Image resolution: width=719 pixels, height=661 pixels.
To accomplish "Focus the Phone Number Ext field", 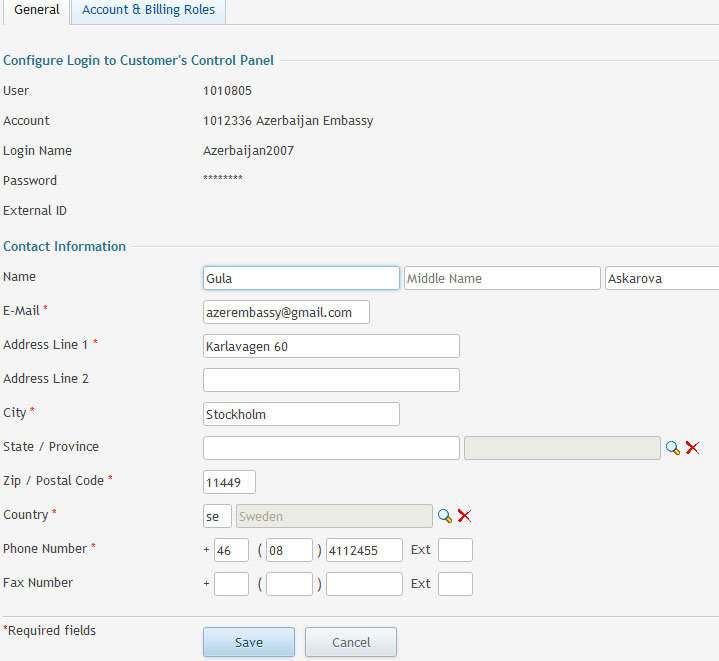I will 455,550.
